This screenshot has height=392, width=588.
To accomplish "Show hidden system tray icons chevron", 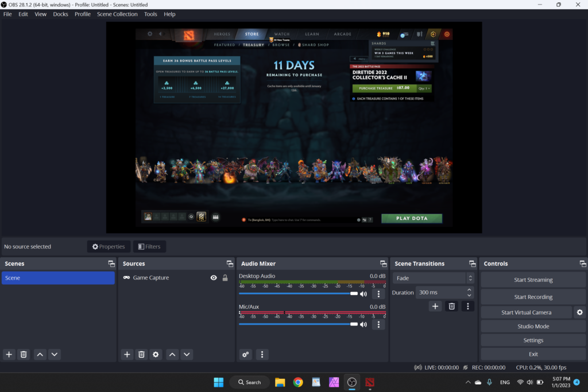I will click(467, 382).
